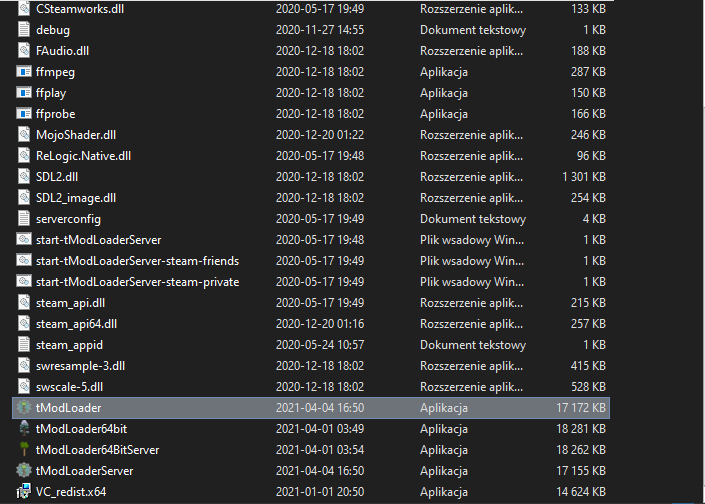Select the ffprobe application icon
The height and width of the screenshot is (504, 705).
click(x=24, y=114)
